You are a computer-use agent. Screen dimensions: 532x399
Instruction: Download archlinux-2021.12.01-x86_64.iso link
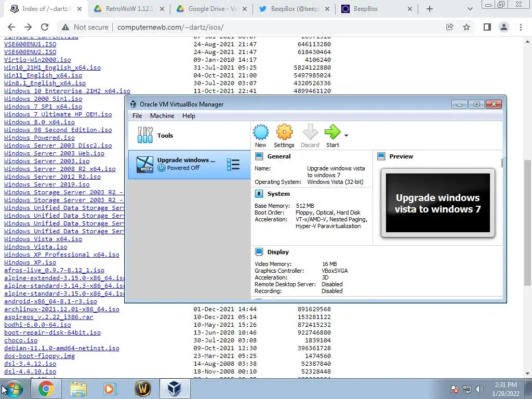click(62, 309)
